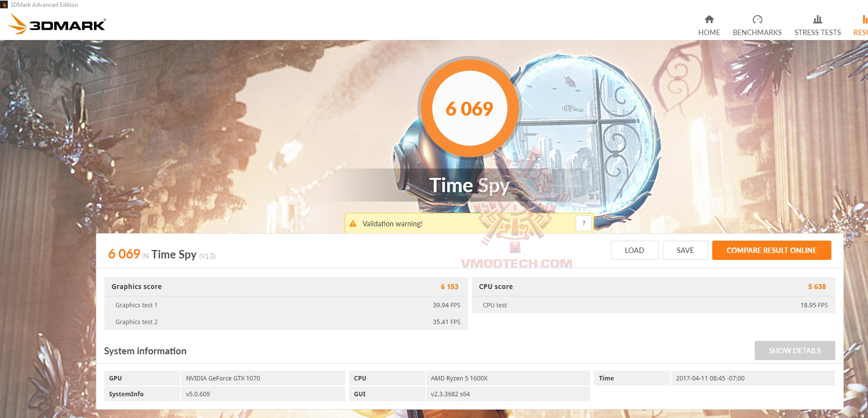Image resolution: width=868 pixels, height=418 pixels.
Task: Open the partially visible RESULTS tab
Action: (x=861, y=25)
